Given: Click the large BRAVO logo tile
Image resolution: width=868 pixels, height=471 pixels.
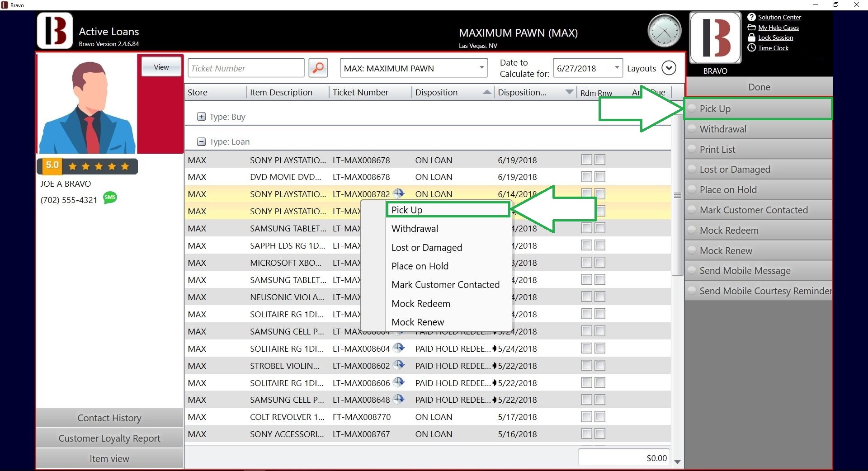Looking at the screenshot, I should coord(715,38).
